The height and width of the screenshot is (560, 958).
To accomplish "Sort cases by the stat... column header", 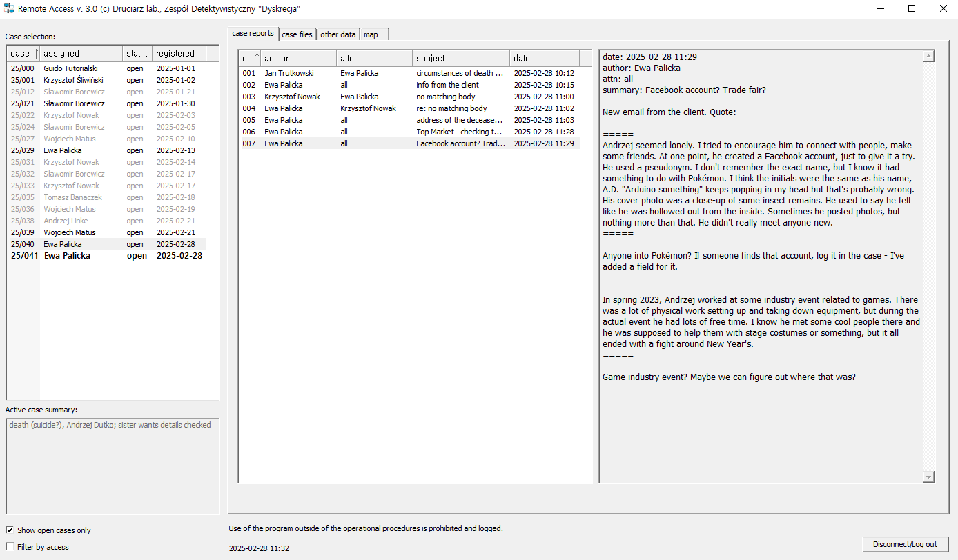I will [x=137, y=54].
